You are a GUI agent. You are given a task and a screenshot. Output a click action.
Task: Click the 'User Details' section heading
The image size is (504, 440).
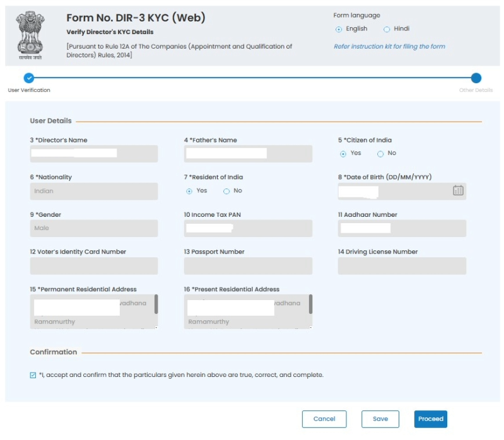tap(51, 121)
